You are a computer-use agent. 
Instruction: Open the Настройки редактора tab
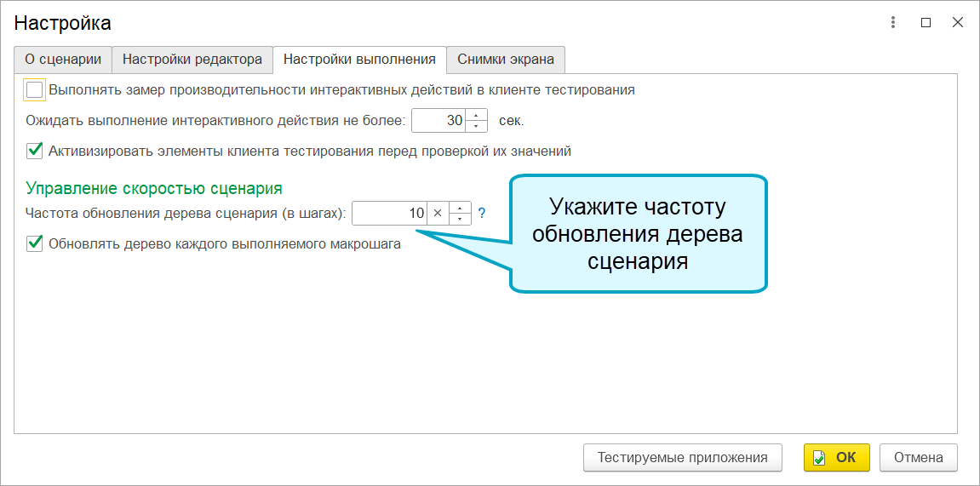[192, 60]
